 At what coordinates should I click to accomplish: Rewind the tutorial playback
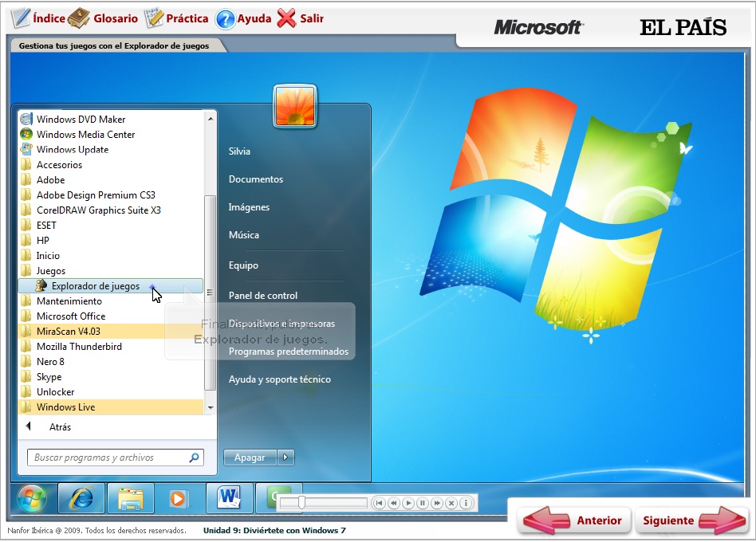tap(394, 503)
